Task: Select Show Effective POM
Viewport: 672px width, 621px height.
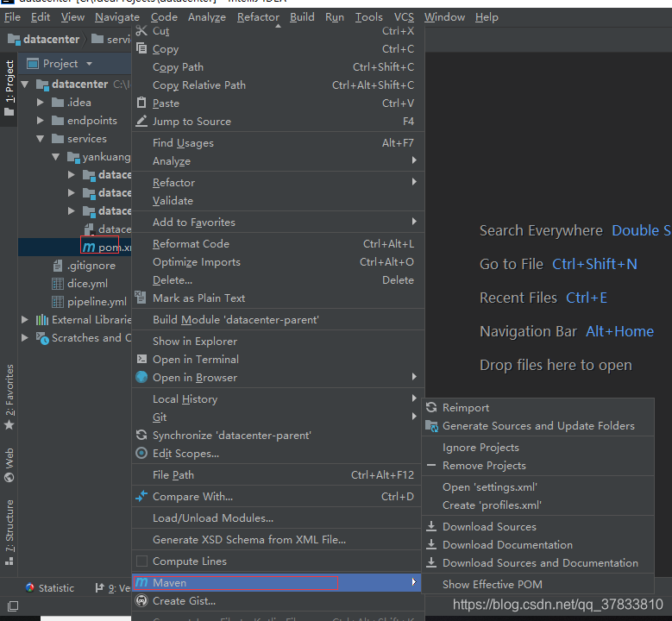Action: tap(537, 584)
